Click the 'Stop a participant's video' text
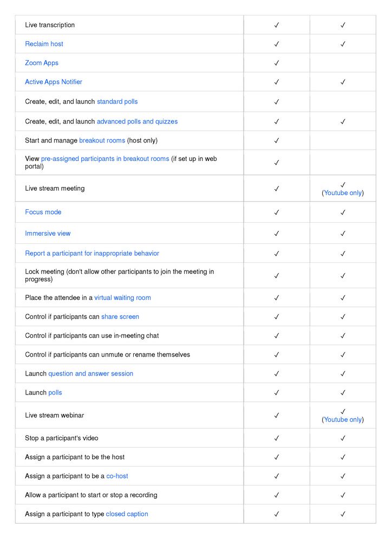This screenshot has width=392, height=555. pos(62,438)
